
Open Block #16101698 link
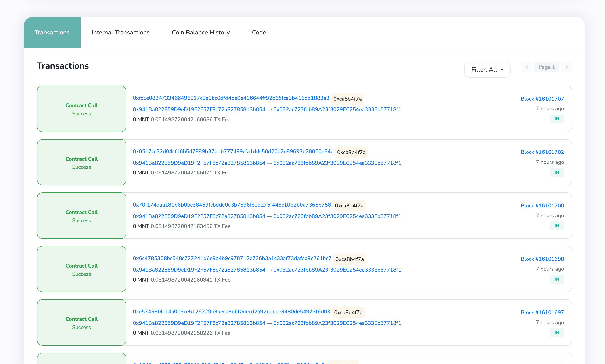tap(542, 259)
